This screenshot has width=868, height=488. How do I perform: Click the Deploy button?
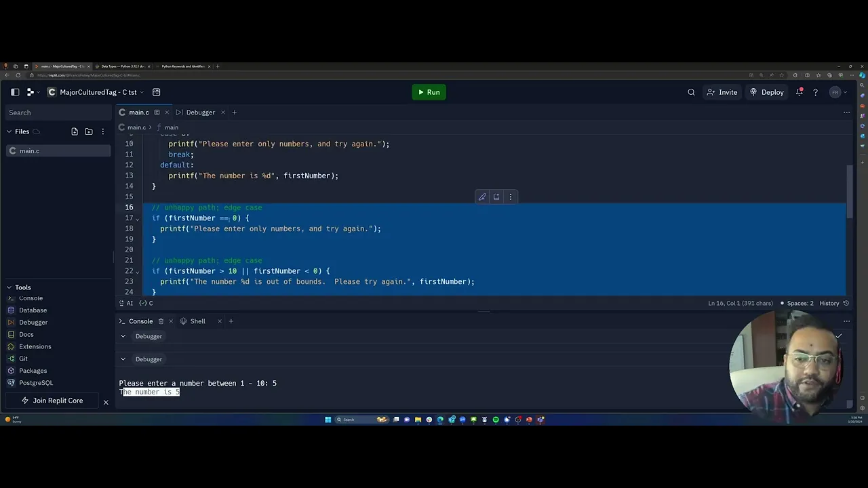pyautogui.click(x=766, y=92)
